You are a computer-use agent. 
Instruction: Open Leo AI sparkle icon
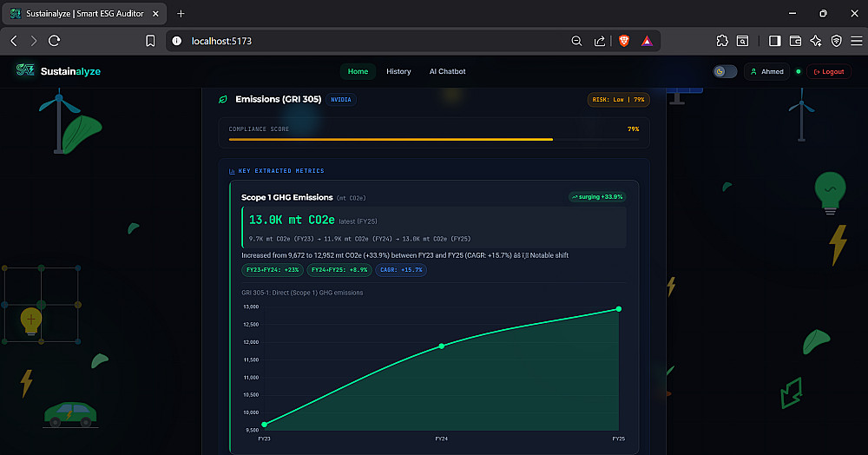pyautogui.click(x=816, y=41)
